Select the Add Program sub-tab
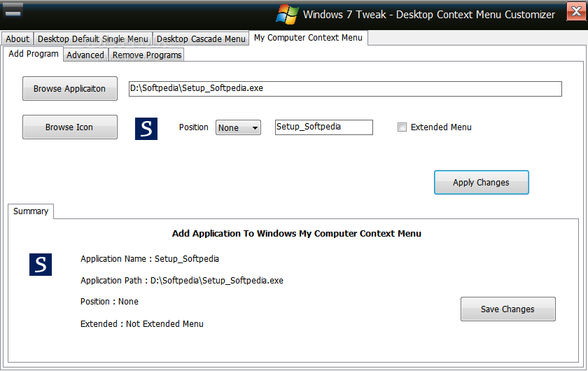 [34, 54]
